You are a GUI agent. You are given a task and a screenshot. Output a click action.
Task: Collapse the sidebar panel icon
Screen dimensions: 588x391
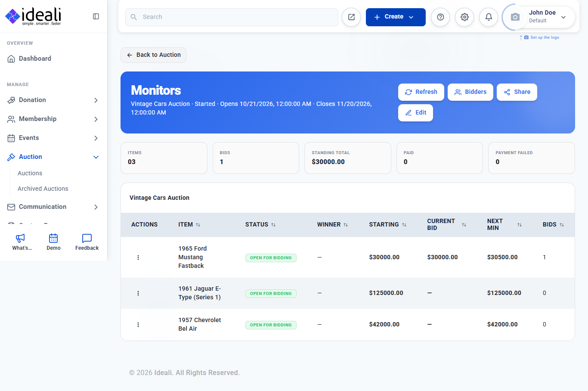[x=96, y=16]
